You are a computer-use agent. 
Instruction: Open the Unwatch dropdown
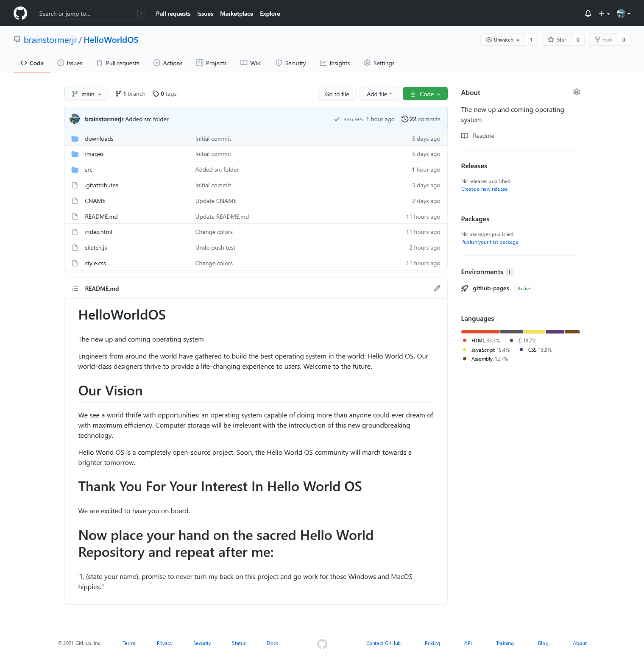(x=502, y=40)
